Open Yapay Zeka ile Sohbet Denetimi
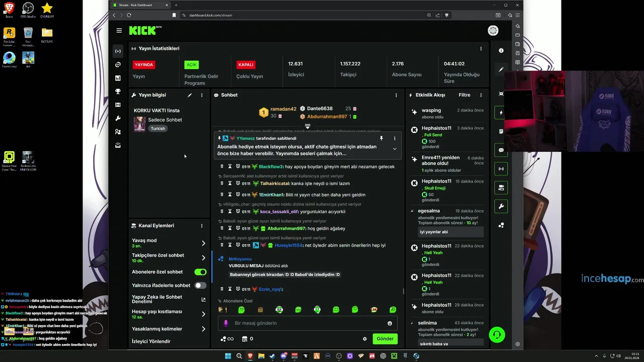 [169, 299]
